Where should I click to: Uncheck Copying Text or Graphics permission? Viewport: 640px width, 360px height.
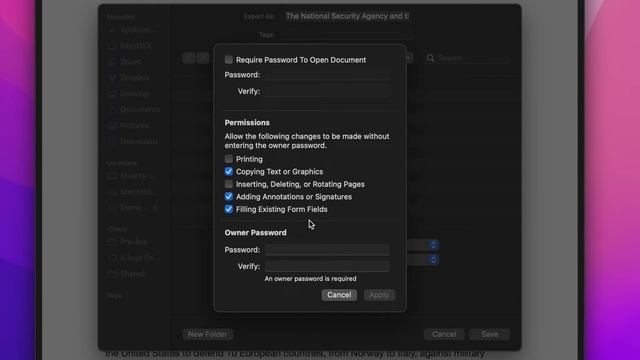[x=229, y=171]
